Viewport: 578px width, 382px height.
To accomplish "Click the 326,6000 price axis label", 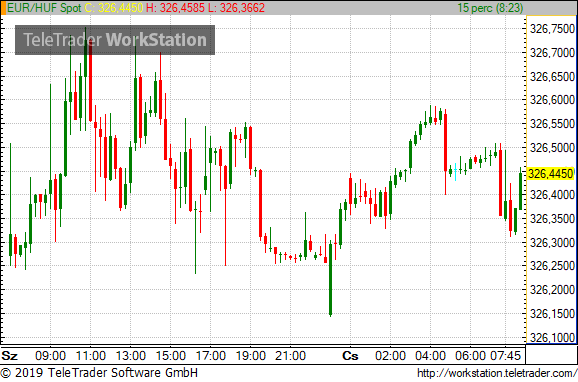I will (x=552, y=100).
